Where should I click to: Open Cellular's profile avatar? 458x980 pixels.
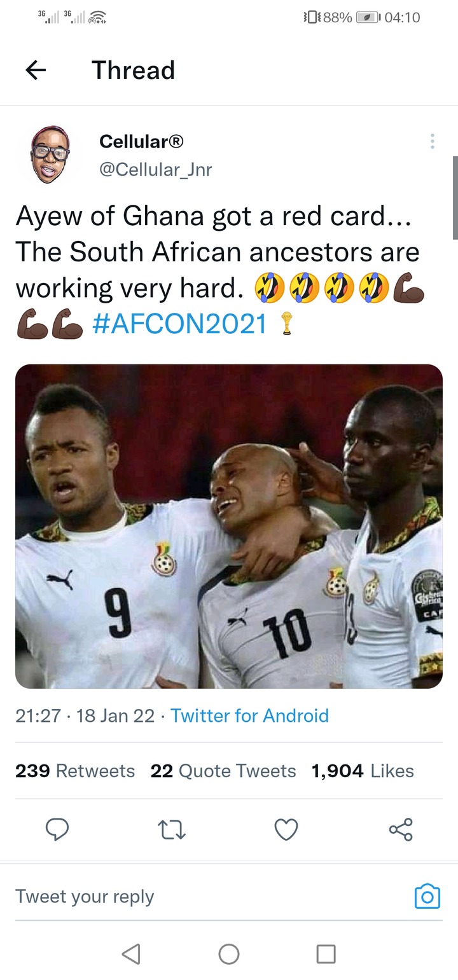click(x=51, y=155)
